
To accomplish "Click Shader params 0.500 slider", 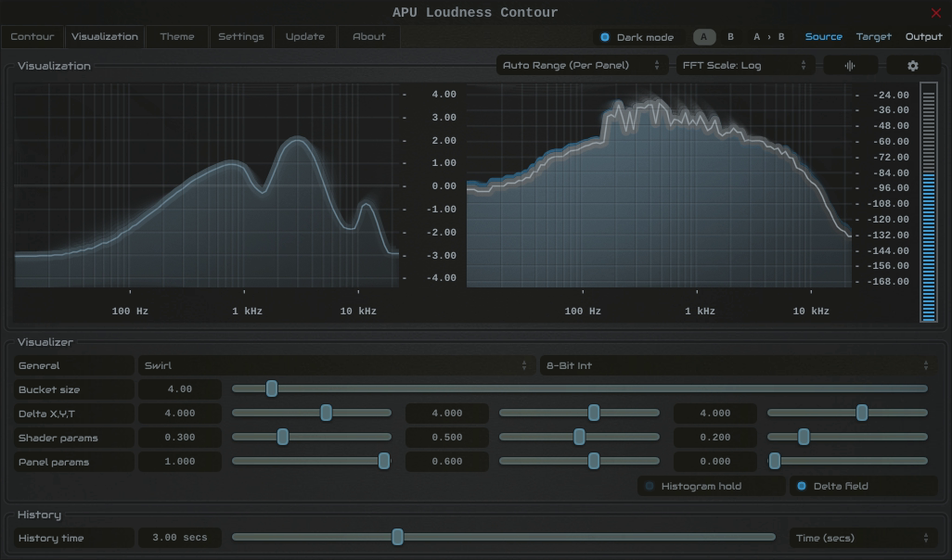I will pos(579,437).
